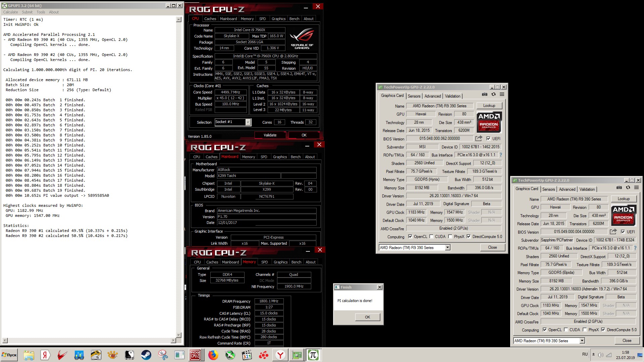The height and width of the screenshot is (362, 644).
Task: Open Calculate menu in GPUPI
Action: tap(10, 12)
